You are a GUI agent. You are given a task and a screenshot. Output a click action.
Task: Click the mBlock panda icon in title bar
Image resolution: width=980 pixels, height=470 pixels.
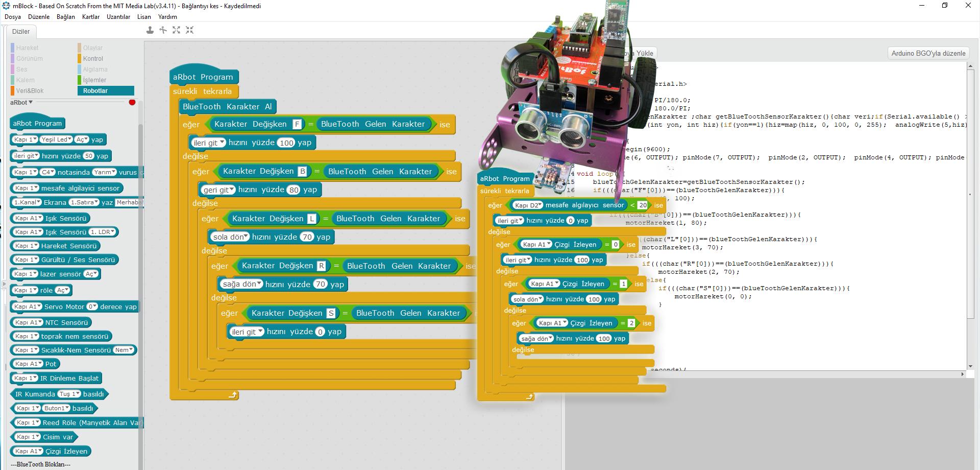pos(6,6)
